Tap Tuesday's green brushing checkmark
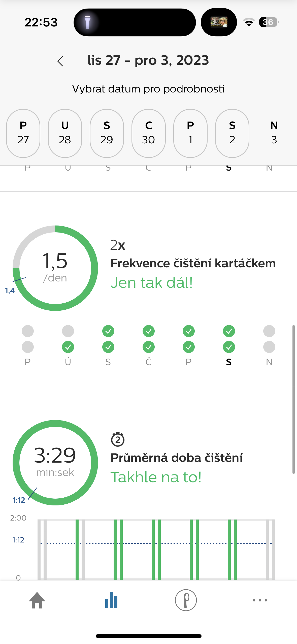297x644 pixels. point(68,347)
